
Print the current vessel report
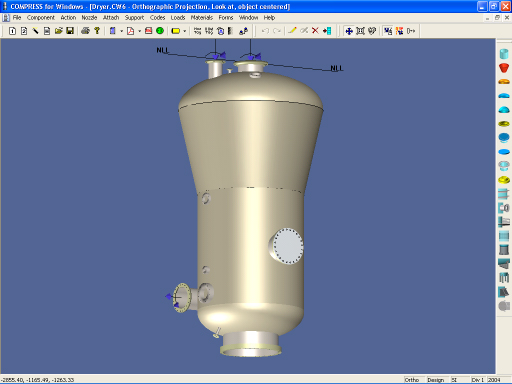[85, 31]
